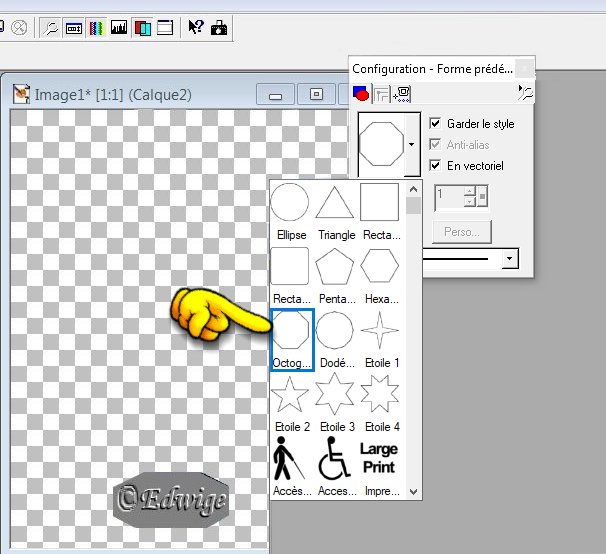Increase line width with up stepper arrow

(469, 191)
